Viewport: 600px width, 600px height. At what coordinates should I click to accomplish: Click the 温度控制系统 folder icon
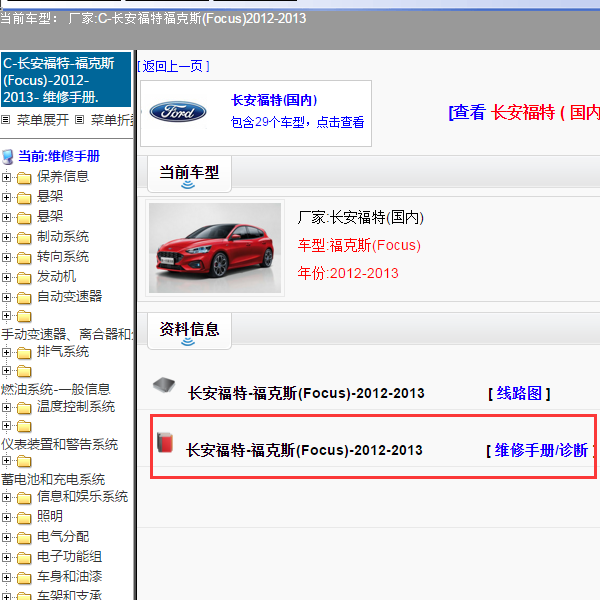click(24, 408)
